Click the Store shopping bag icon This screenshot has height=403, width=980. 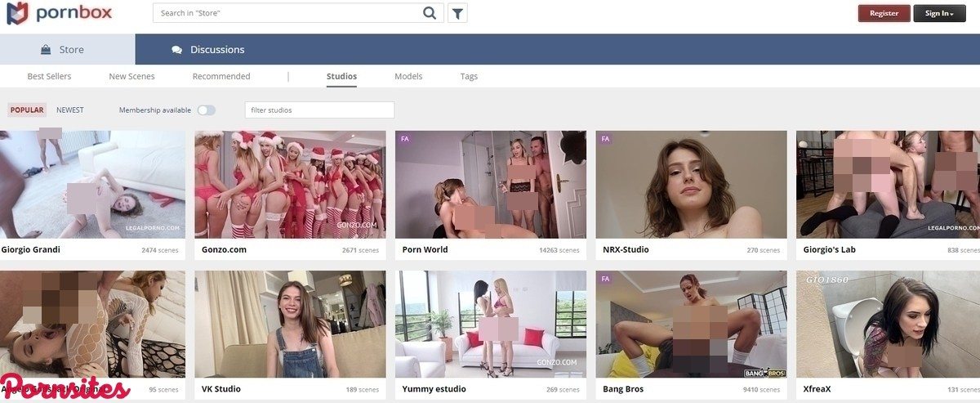47,50
